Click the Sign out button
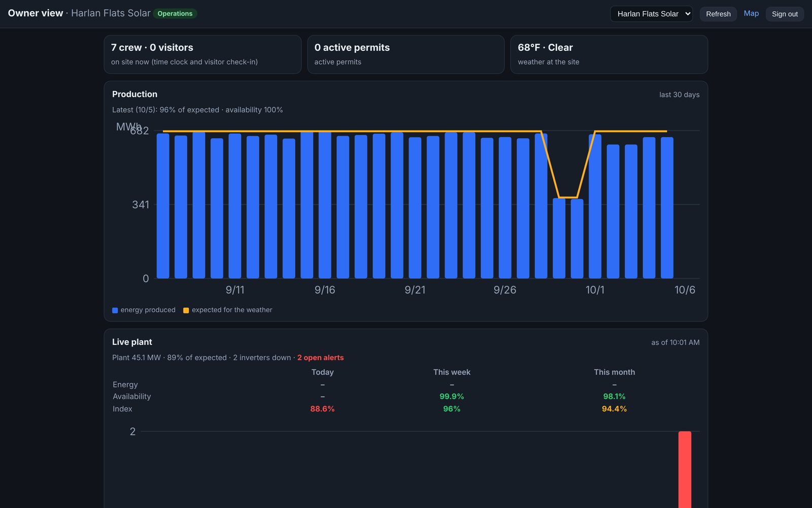This screenshot has height=508, width=812. point(785,14)
